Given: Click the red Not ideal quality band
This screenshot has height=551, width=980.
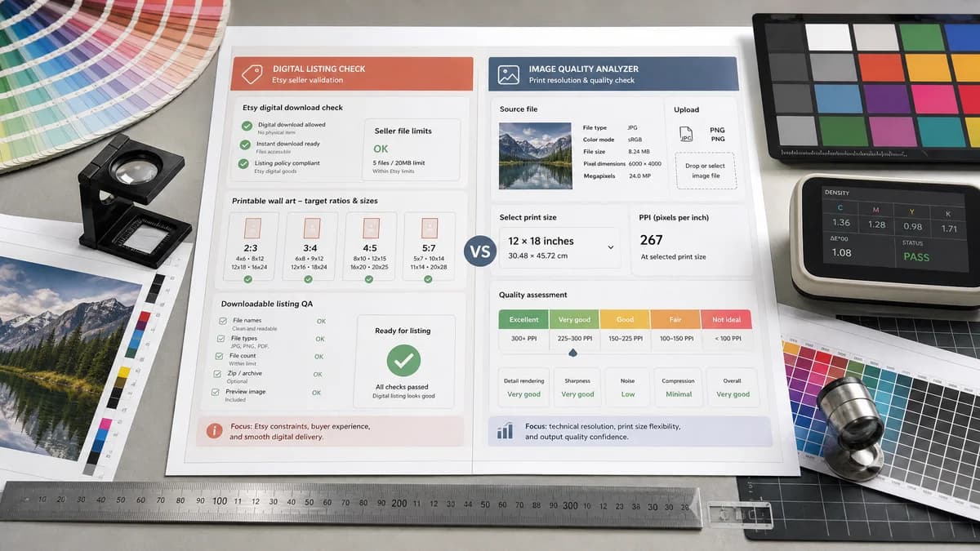Looking at the screenshot, I should point(727,320).
